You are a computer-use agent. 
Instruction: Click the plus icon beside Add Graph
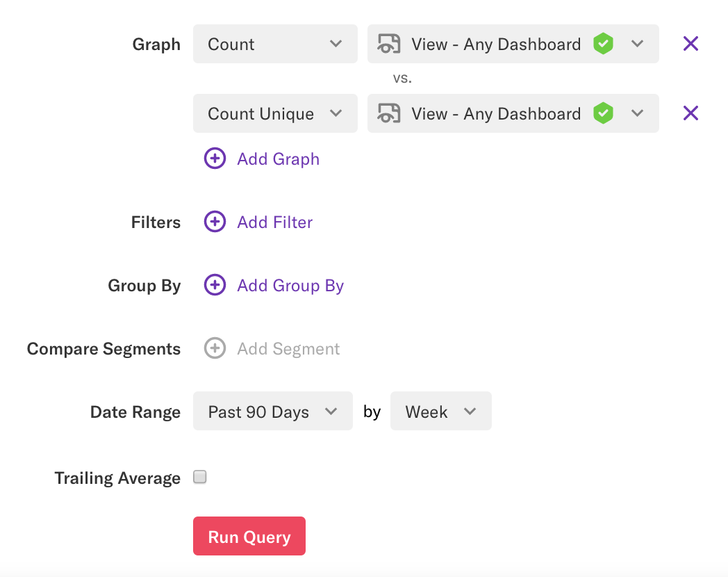click(215, 159)
